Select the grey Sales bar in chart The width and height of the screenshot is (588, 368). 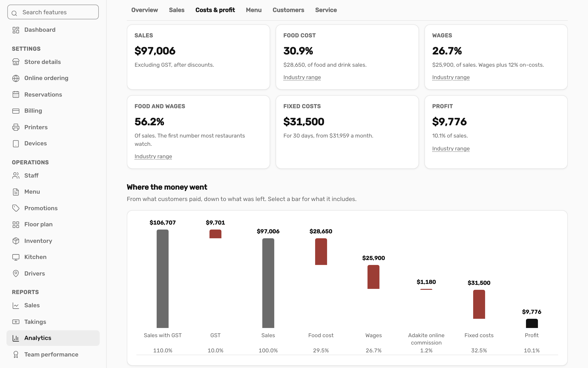(268, 283)
